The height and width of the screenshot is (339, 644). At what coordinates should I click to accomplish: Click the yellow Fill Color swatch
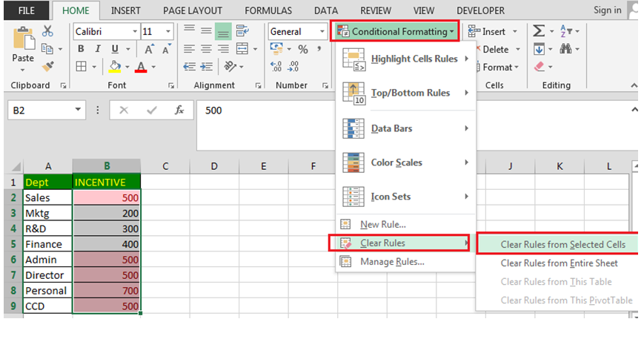pos(115,67)
